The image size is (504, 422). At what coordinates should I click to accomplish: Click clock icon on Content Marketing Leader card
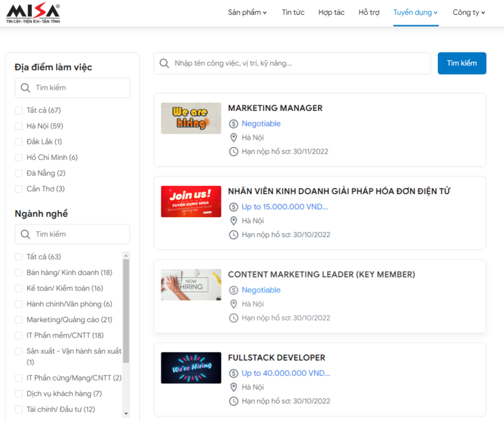(x=234, y=318)
